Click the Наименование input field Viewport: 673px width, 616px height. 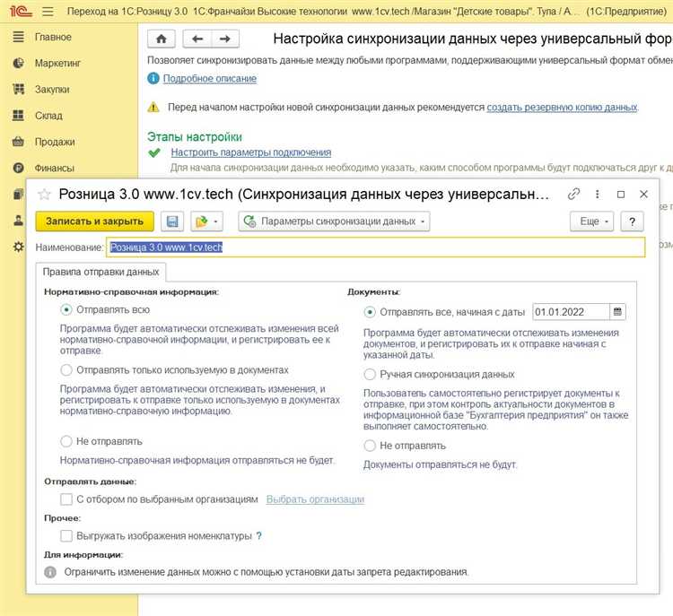coord(376,247)
